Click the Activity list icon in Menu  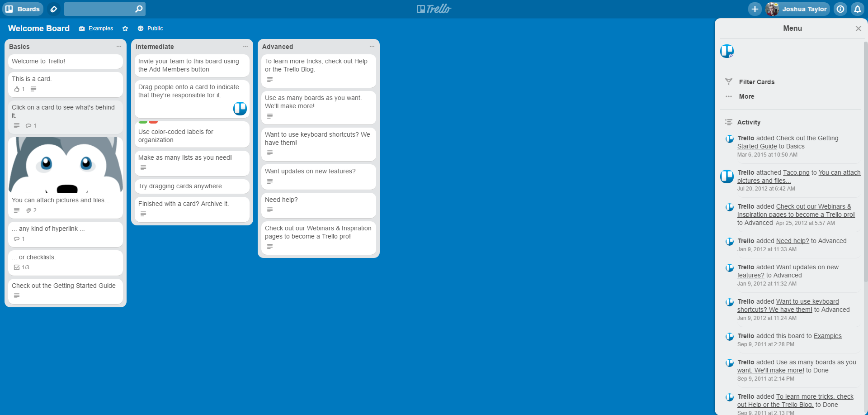[729, 122]
